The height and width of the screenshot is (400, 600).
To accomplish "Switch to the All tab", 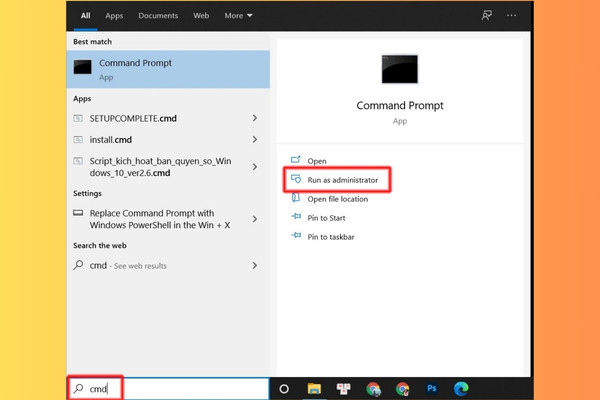I will click(x=85, y=16).
